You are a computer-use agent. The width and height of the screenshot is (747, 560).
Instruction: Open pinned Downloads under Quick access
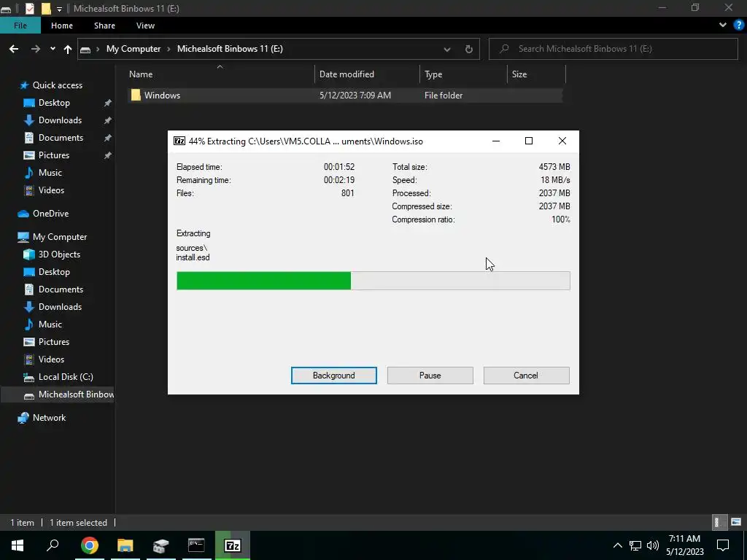pos(60,120)
